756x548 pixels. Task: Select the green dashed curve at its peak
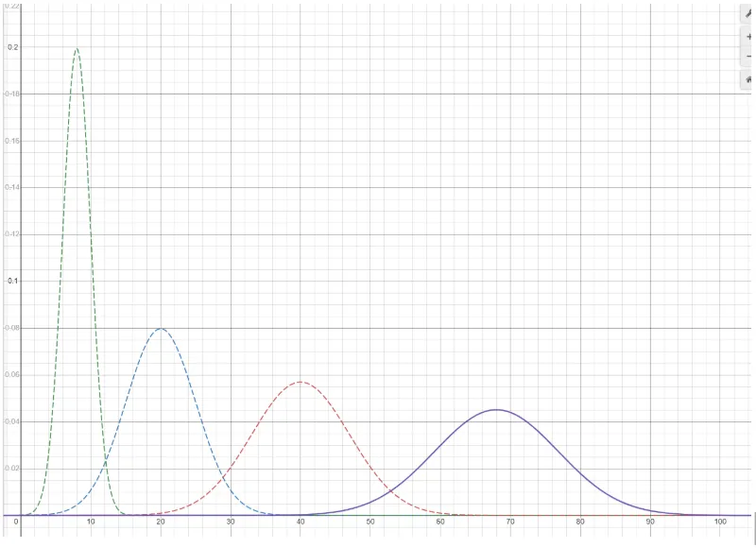(x=77, y=47)
